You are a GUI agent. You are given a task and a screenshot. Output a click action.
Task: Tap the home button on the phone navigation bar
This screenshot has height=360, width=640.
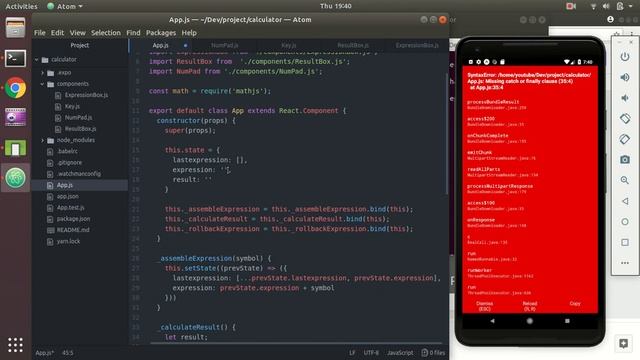530,321
